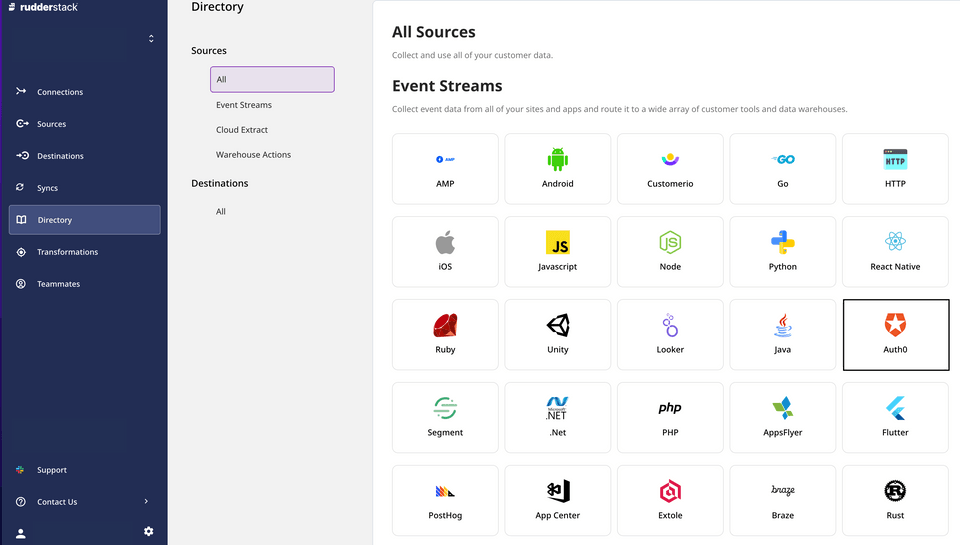Viewport: 960px width, 545px height.
Task: Select the HTTP source icon
Action: tap(895, 160)
